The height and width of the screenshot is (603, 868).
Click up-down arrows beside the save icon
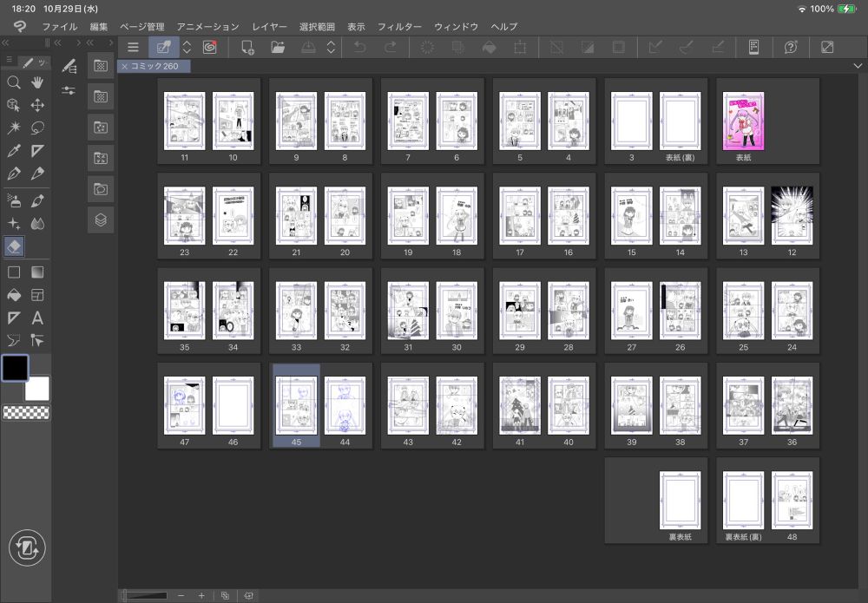tap(331, 48)
